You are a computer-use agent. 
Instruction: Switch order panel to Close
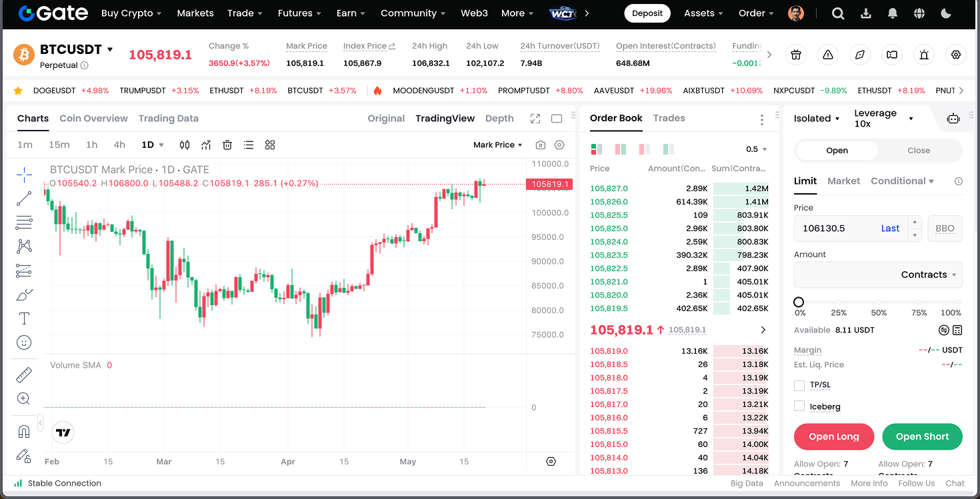point(918,151)
